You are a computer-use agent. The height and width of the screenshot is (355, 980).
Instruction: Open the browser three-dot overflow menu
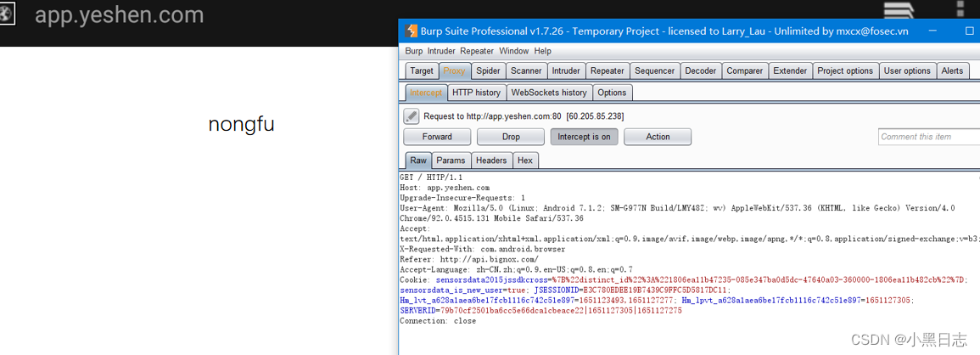click(x=960, y=9)
